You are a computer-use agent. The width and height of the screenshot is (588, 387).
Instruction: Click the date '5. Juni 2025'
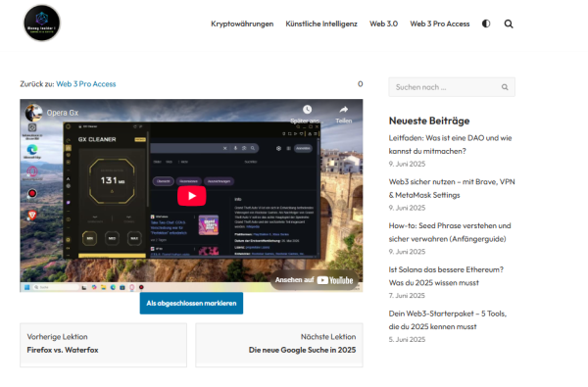(x=407, y=339)
